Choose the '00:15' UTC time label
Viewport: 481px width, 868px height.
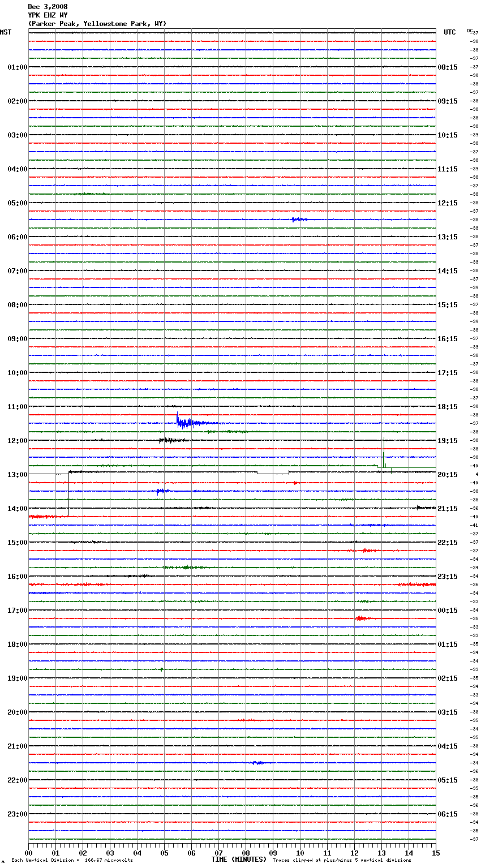click(448, 611)
